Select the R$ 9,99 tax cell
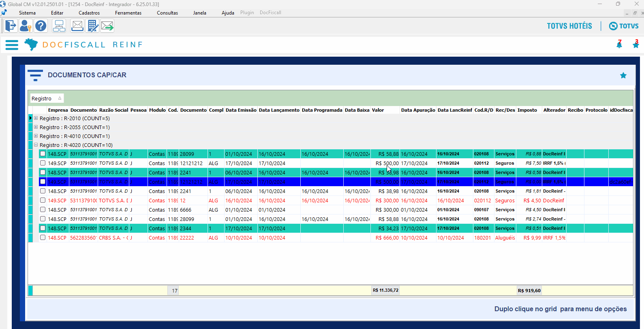Viewport: 644px width, 329px height. click(529, 238)
